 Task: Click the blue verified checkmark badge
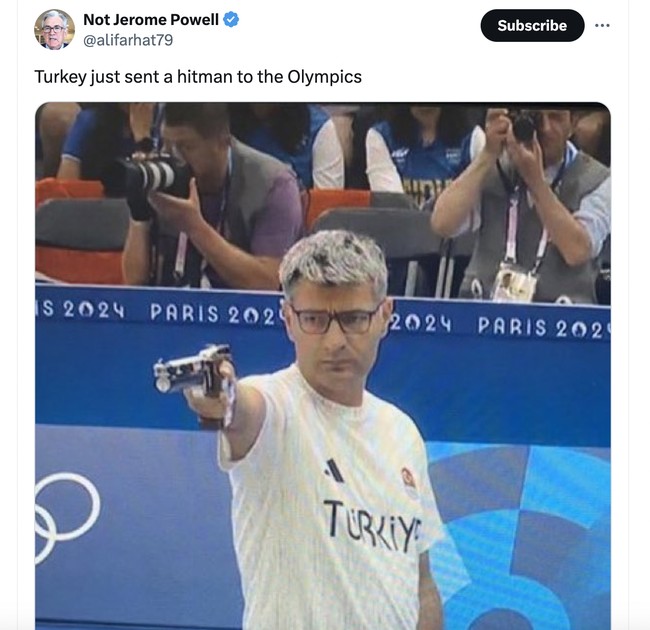231,19
